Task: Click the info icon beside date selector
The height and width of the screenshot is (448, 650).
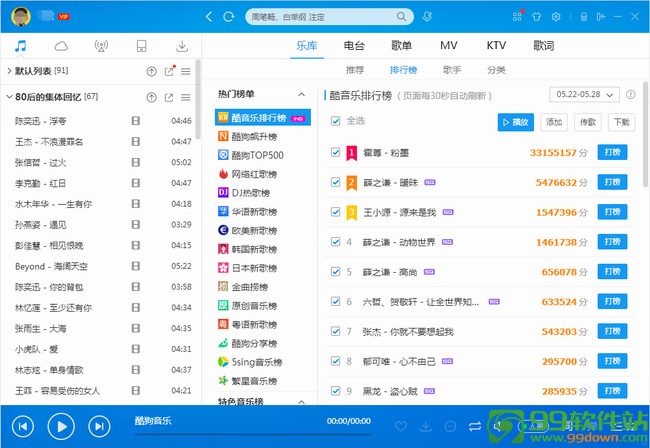Action: 631,94
